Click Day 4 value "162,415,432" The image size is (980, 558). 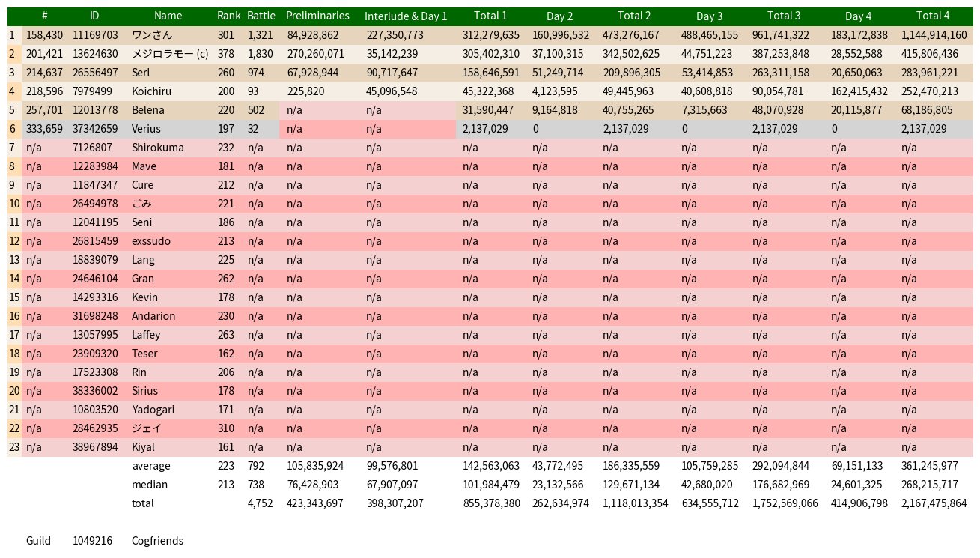point(859,91)
